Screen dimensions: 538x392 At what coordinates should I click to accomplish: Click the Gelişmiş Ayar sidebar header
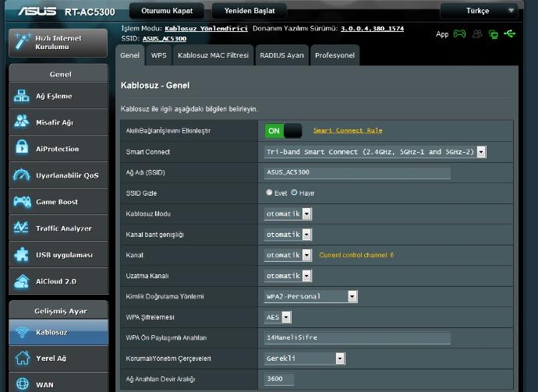tap(60, 311)
